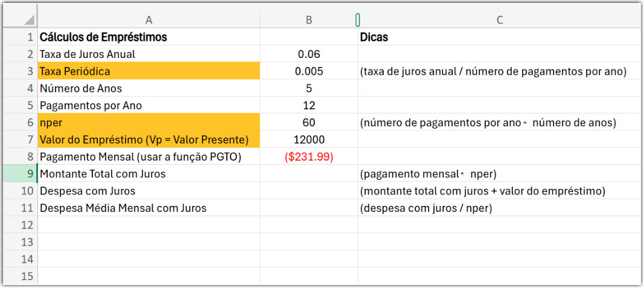The image size is (644, 288).
Task: Select the value 60 cell
Action: [309, 123]
